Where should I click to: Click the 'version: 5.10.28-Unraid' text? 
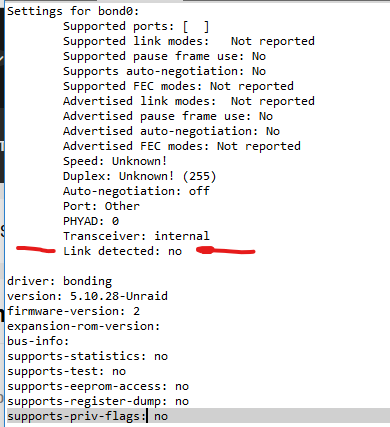coord(87,296)
